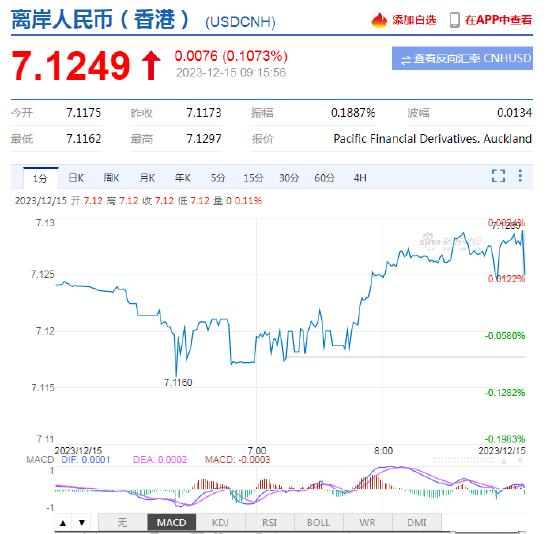This screenshot has height=534, width=550.
Task: Click the 昨收 value 7.1173
Action: coord(204,113)
